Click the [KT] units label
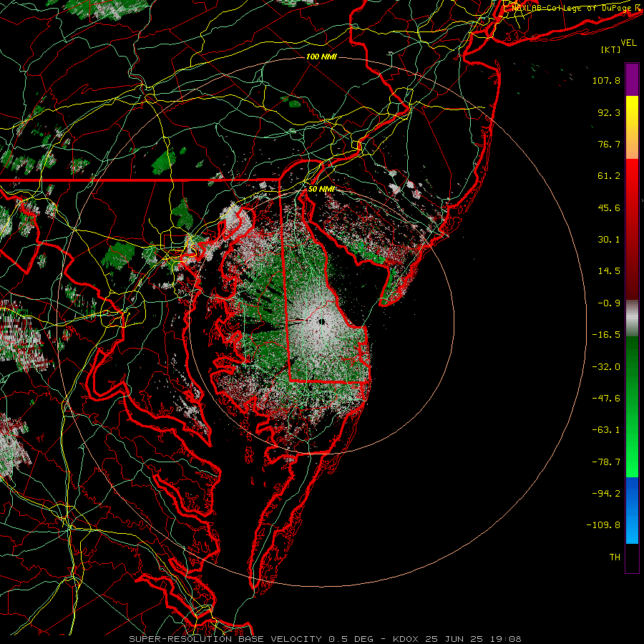This screenshot has width=644, height=644. (611, 50)
